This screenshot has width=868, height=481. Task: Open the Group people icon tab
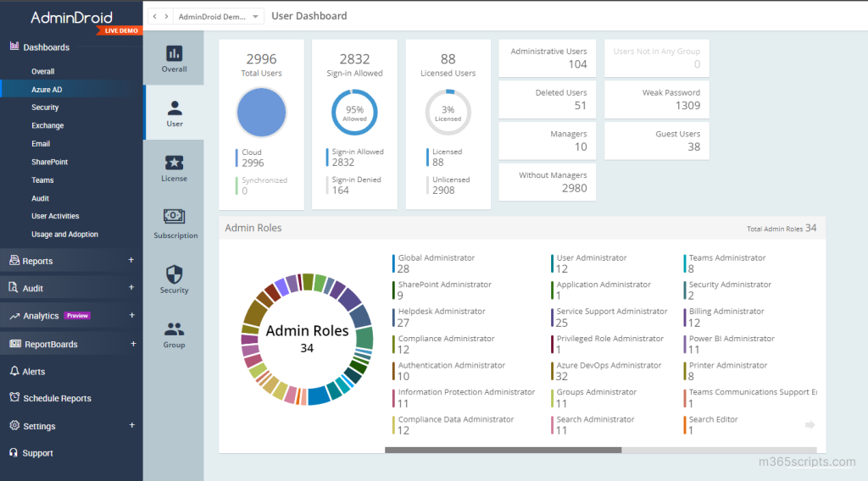coord(174,334)
